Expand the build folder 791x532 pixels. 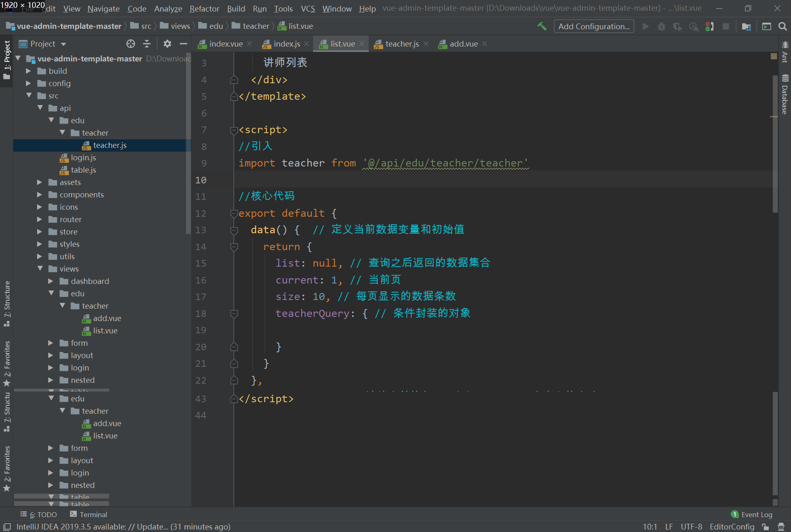[28, 71]
